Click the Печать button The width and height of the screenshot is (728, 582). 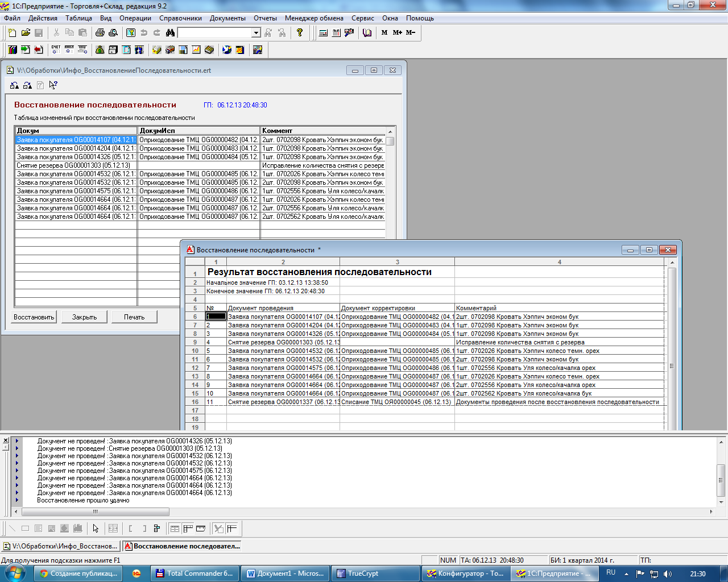pyautogui.click(x=134, y=317)
